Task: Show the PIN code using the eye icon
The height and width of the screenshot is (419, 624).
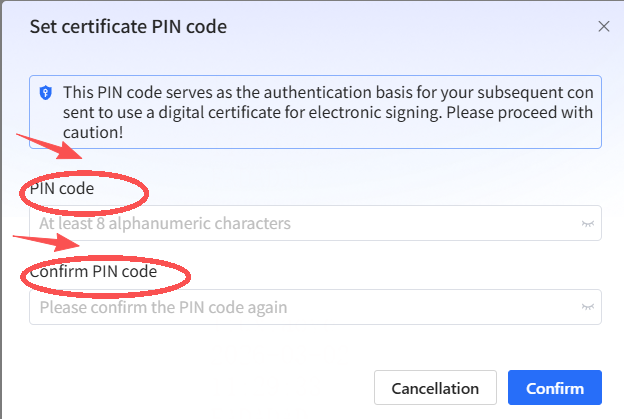Action: pyautogui.click(x=588, y=224)
